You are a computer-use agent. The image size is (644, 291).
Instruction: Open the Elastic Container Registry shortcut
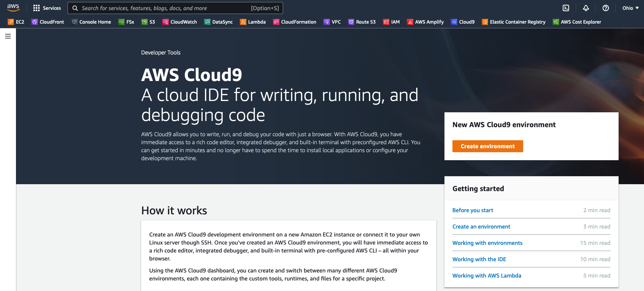tap(513, 22)
